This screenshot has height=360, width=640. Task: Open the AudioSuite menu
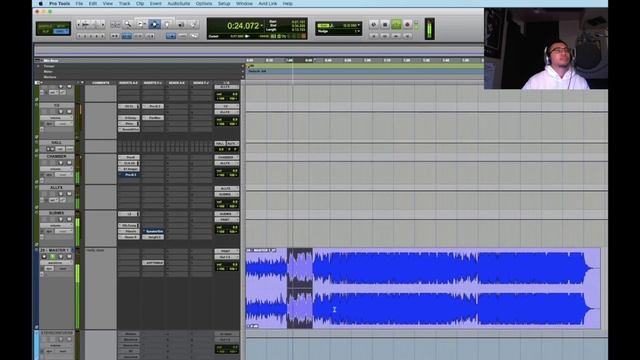pyautogui.click(x=179, y=3)
